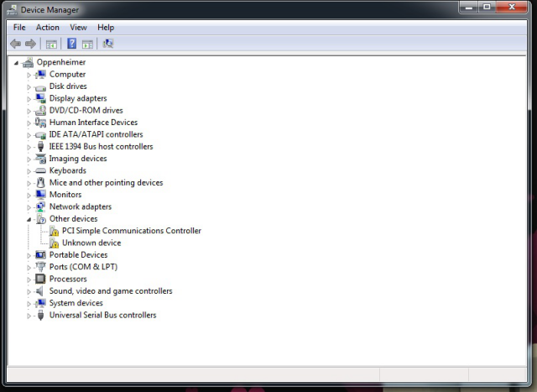Click the Disk drives category icon

[x=40, y=87]
